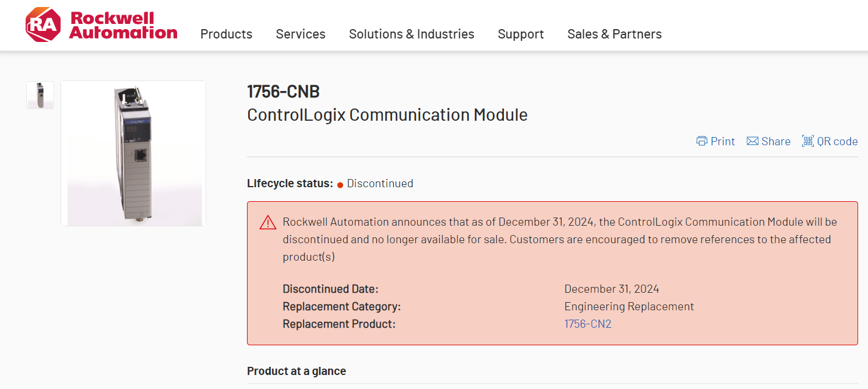Click the Product at a glance heading
This screenshot has height=389, width=868.
click(x=297, y=371)
